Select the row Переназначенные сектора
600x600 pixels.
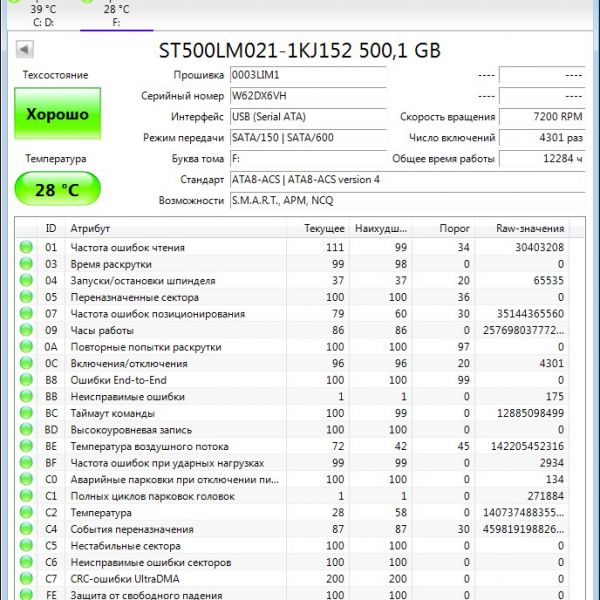click(x=292, y=297)
